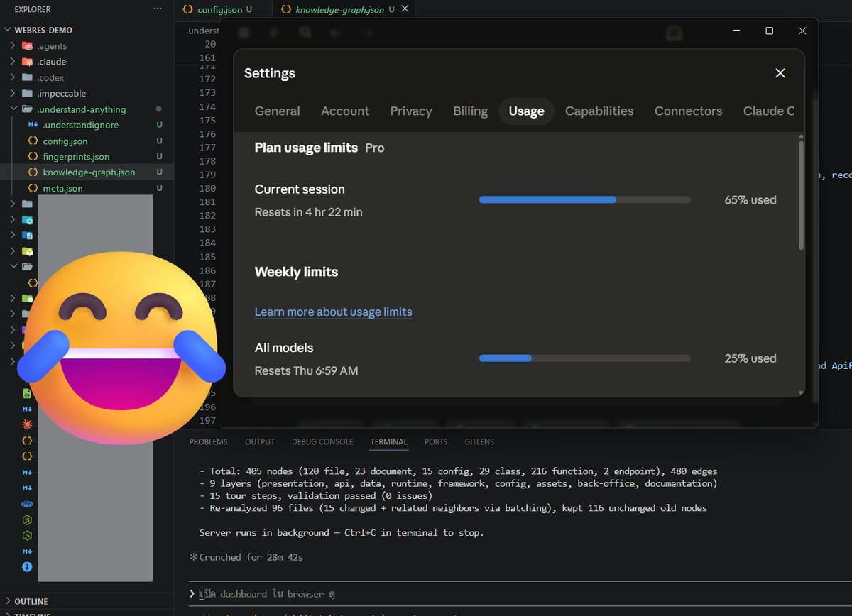This screenshot has height=616, width=852.
Task: Click the EXPLORER panel title
Action: pyautogui.click(x=33, y=9)
